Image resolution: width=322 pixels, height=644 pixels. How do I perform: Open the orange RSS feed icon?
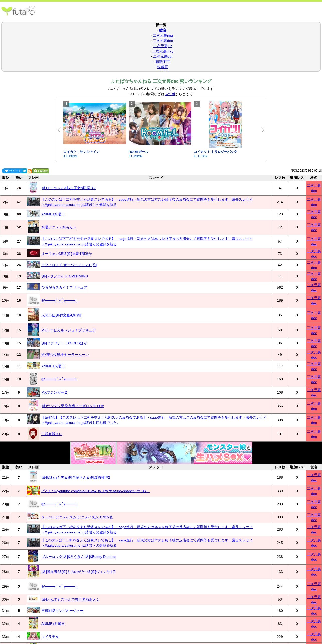[x=30, y=171]
